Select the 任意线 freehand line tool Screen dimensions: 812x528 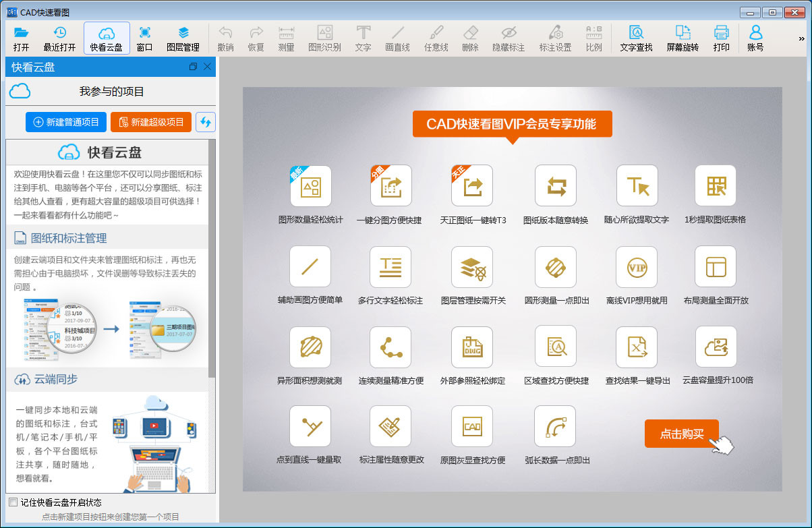click(436, 38)
